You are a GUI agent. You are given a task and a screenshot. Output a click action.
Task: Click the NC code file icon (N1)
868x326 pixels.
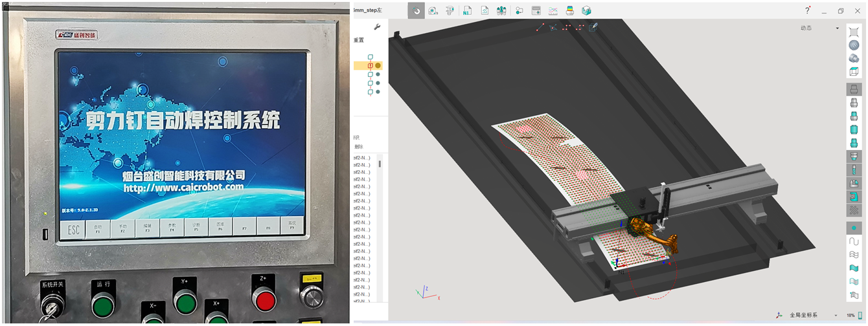pyautogui.click(x=466, y=10)
